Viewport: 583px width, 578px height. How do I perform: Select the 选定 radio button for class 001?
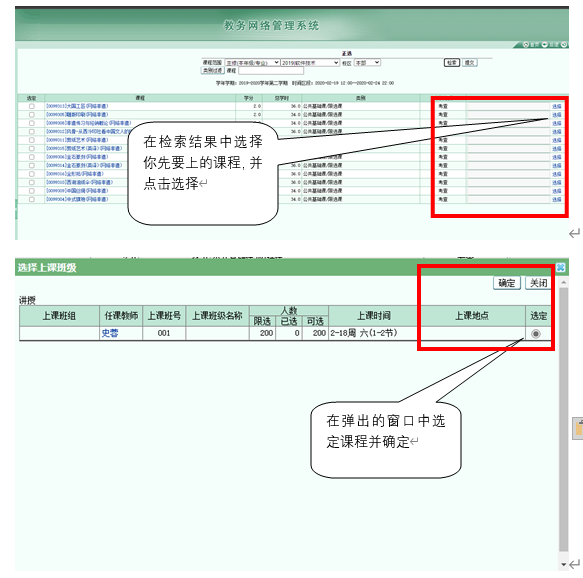pyautogui.click(x=536, y=334)
